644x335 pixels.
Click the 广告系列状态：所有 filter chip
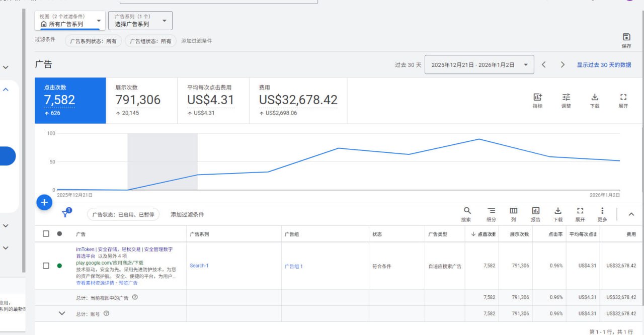(93, 41)
